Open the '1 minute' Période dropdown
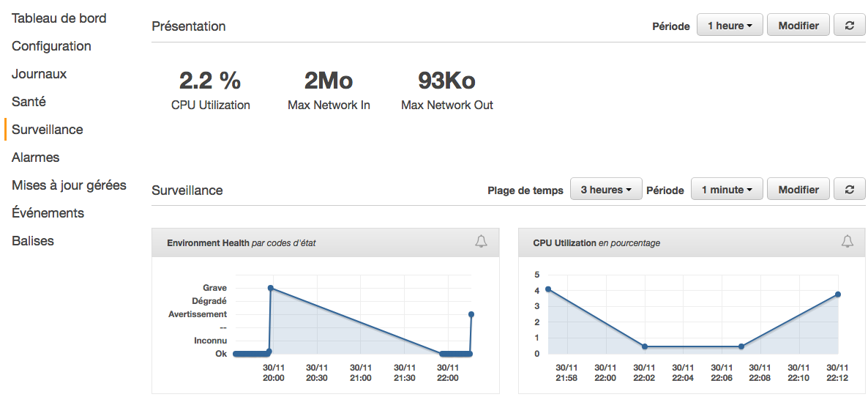The width and height of the screenshot is (868, 397). tap(727, 190)
